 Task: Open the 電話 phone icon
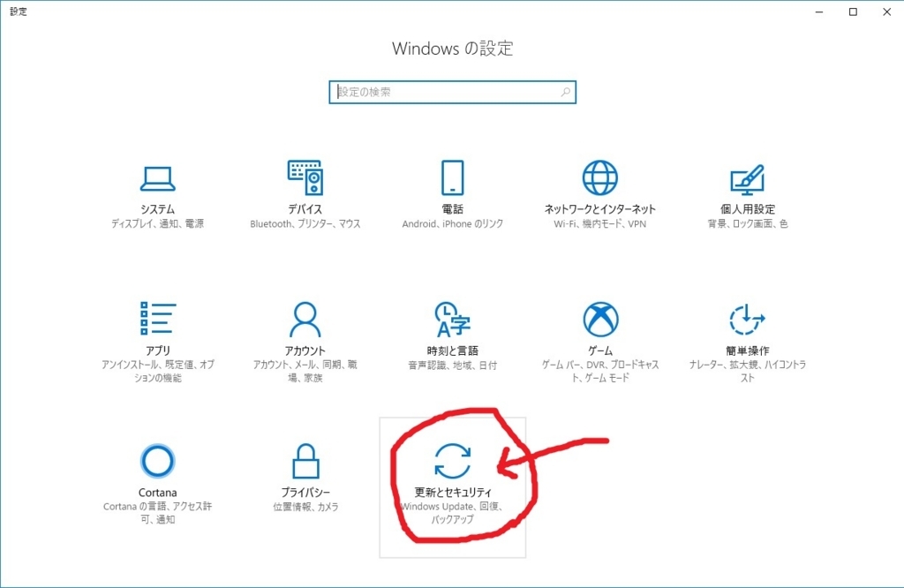coord(453,177)
